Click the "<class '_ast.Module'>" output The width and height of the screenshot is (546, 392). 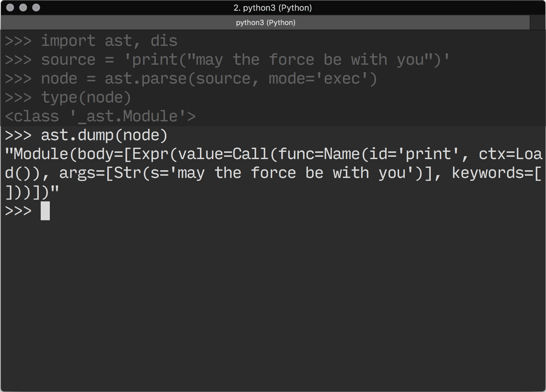[x=100, y=116]
